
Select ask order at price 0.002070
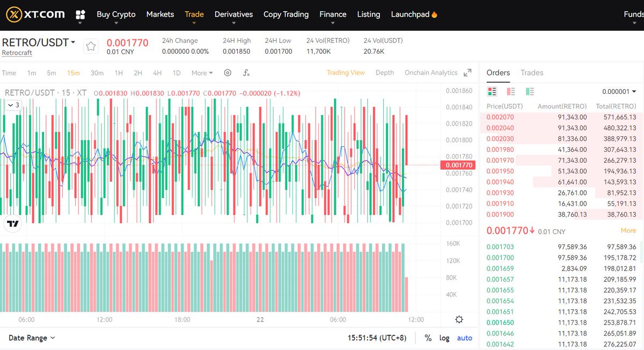click(561, 117)
